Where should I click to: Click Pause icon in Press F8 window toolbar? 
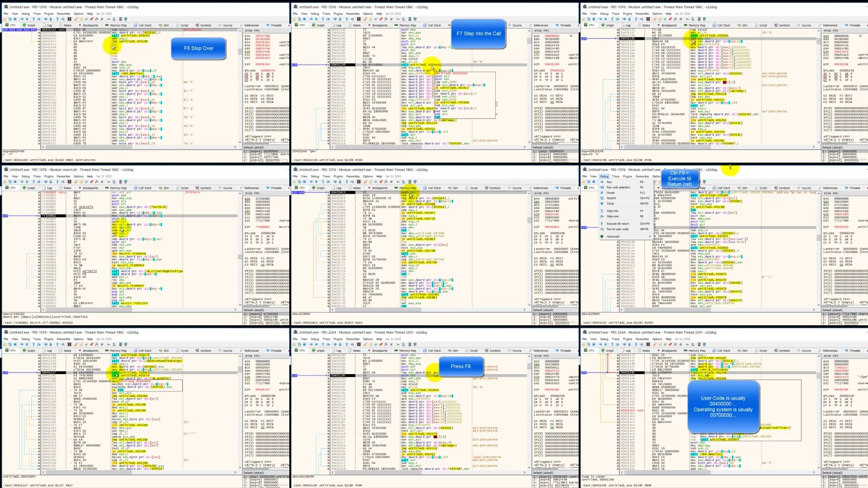click(x=316, y=344)
